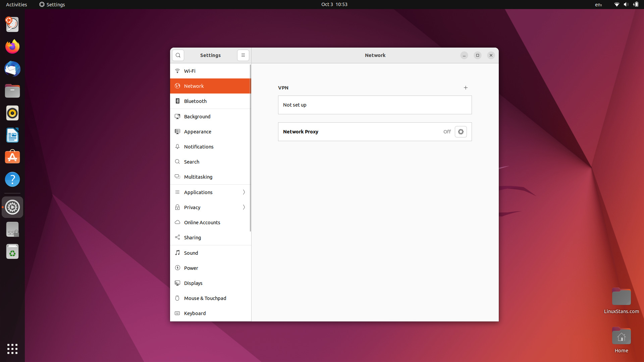The height and width of the screenshot is (362, 644).
Task: Launch Firefox from the dock
Action: click(12, 47)
